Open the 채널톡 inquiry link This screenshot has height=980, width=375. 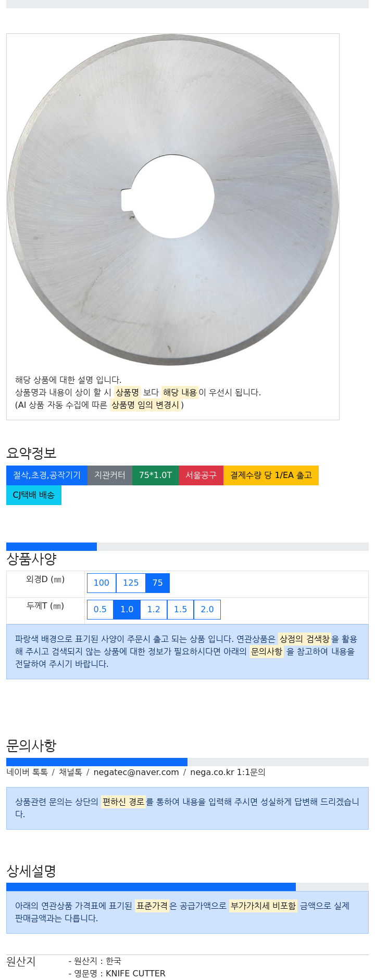pos(70,772)
